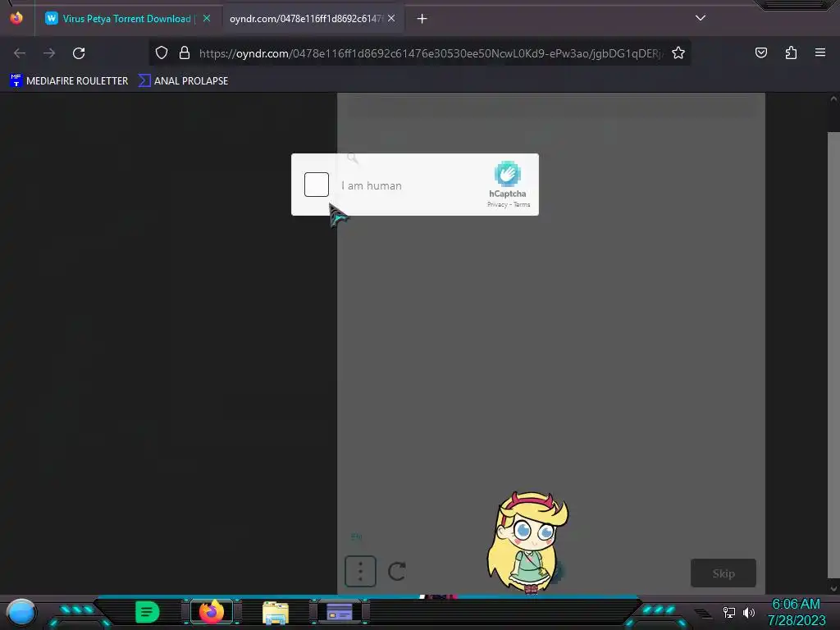This screenshot has width=840, height=630.
Task: Open the Start orb menu
Action: (x=21, y=612)
